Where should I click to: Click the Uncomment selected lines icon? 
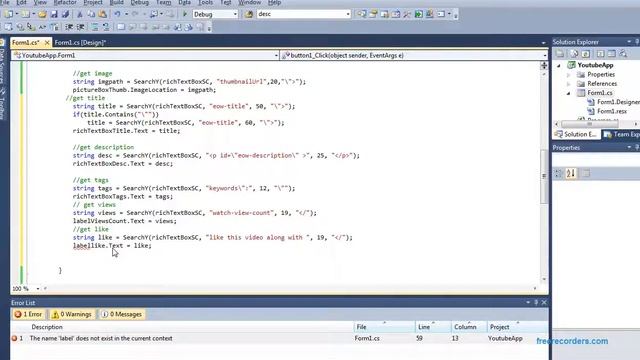(106, 27)
